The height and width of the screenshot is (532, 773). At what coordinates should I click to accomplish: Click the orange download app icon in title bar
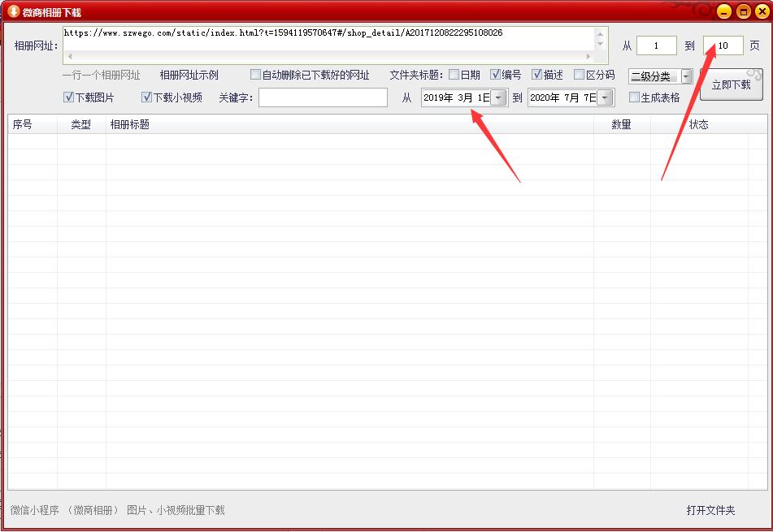coord(13,11)
